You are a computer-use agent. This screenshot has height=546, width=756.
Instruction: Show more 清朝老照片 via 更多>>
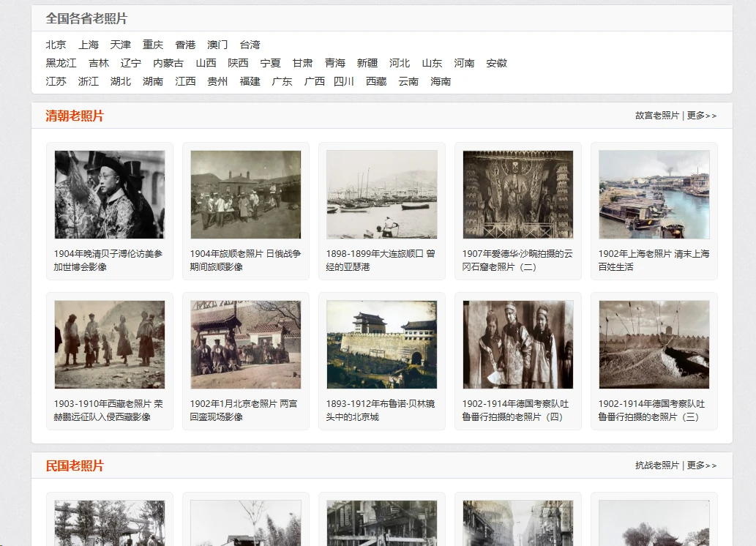[702, 116]
